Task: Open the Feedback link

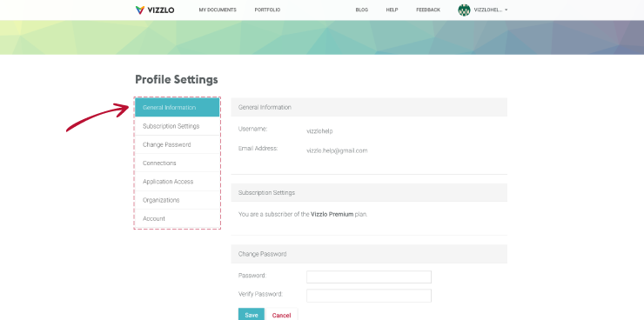Action: coord(428,10)
